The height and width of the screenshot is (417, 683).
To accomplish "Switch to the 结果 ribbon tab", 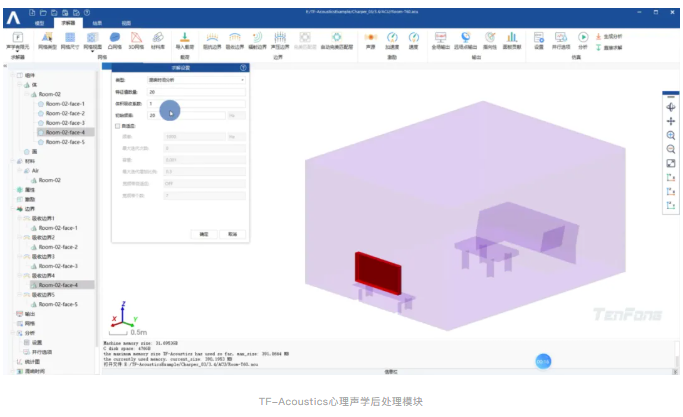I will [x=97, y=23].
